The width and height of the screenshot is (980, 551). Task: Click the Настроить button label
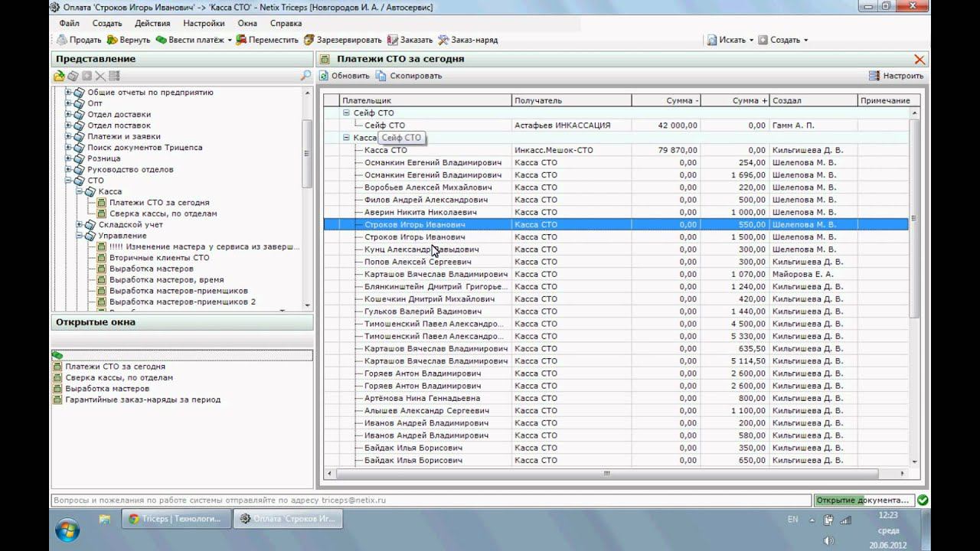click(903, 76)
